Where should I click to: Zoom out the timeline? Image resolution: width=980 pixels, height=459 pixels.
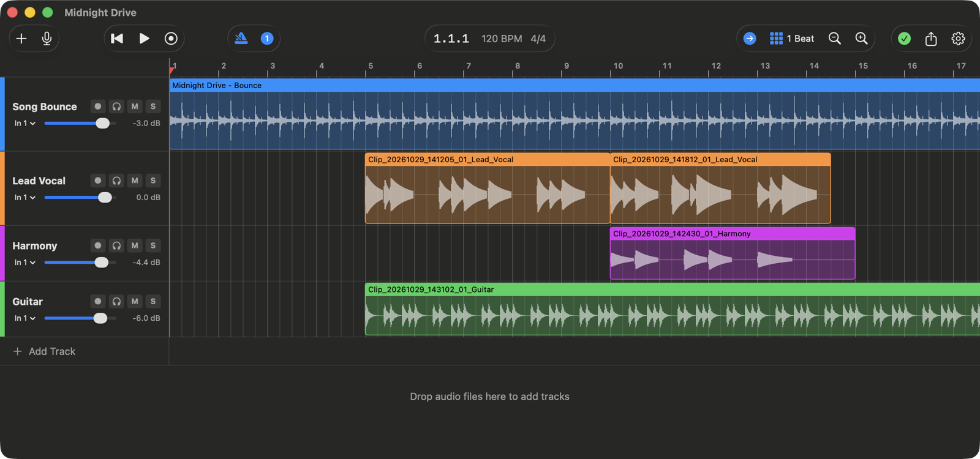(835, 39)
